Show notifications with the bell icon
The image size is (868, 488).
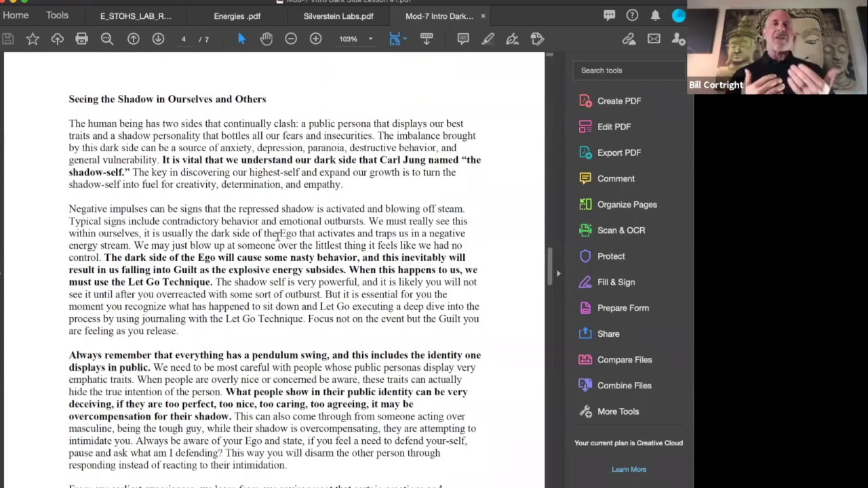click(x=655, y=16)
